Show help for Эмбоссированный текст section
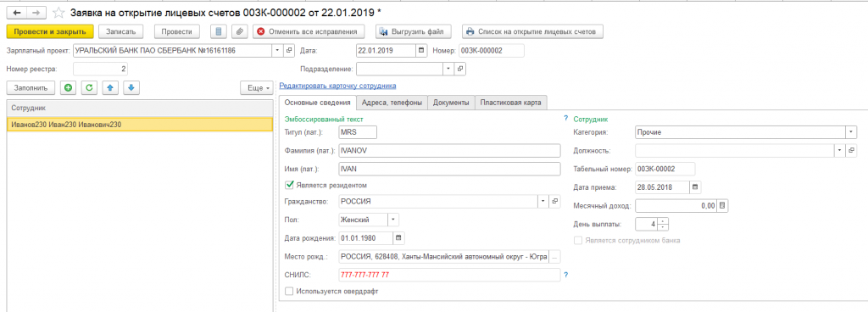 (x=565, y=119)
